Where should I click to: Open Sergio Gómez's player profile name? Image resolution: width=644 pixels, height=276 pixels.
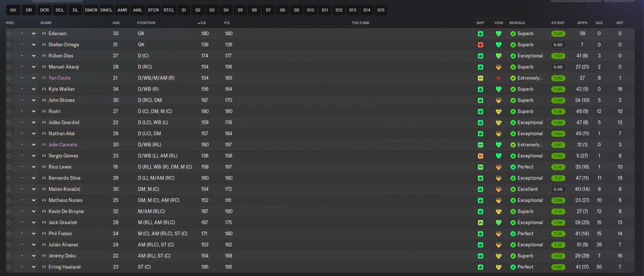pyautogui.click(x=63, y=156)
